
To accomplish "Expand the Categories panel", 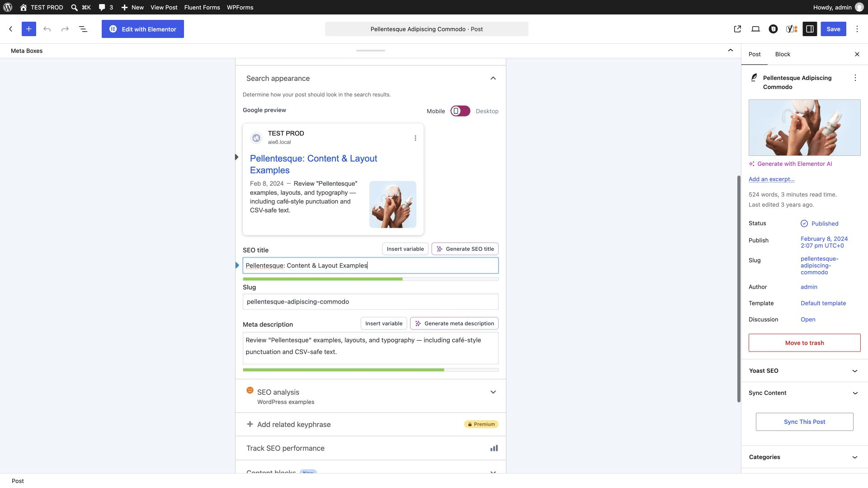I will (x=804, y=457).
